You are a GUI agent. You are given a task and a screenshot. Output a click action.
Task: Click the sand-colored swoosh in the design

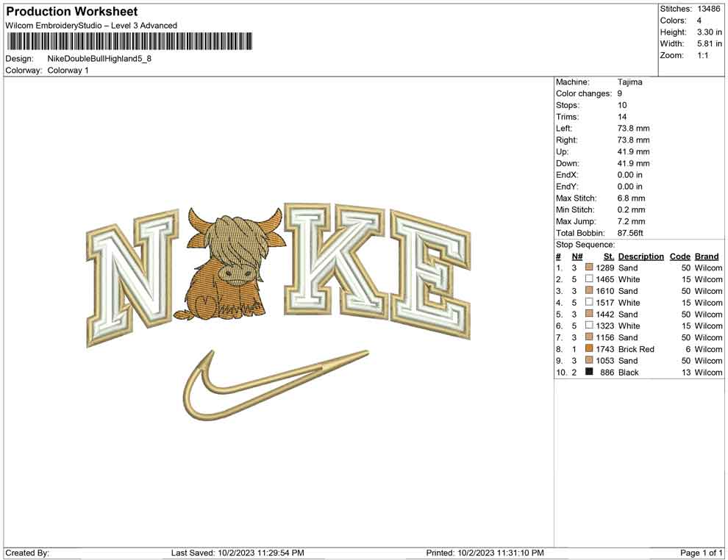pyautogui.click(x=276, y=384)
